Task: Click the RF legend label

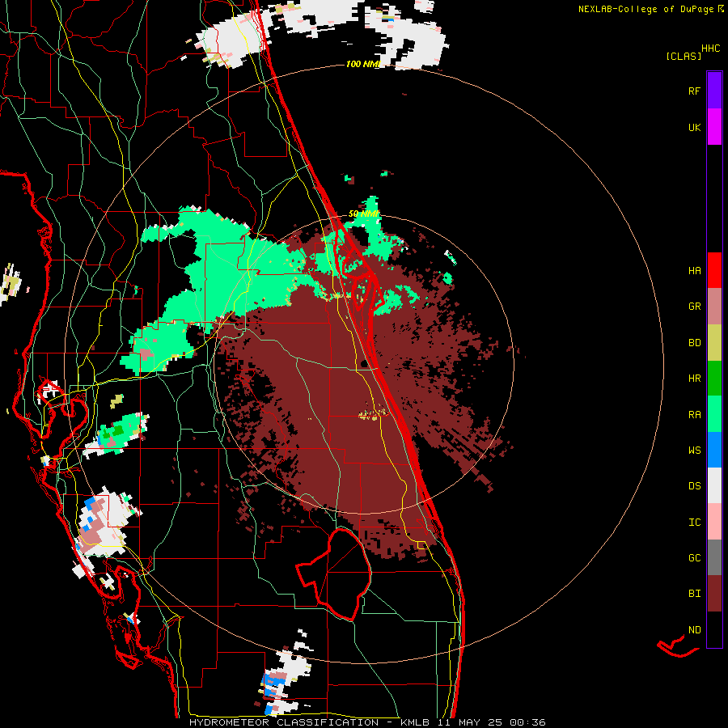Action: click(x=694, y=91)
